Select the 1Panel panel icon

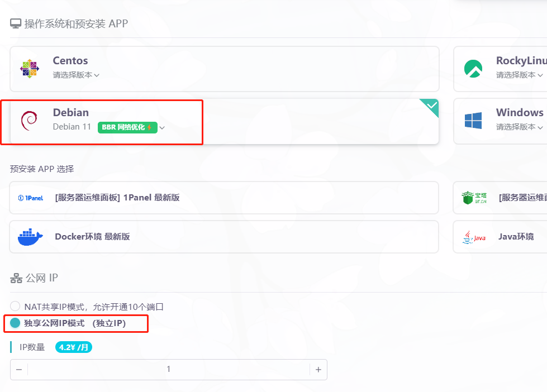[x=30, y=197]
